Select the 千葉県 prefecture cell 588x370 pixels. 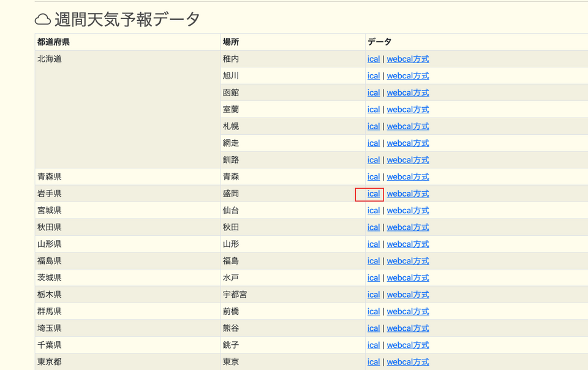[127, 345]
